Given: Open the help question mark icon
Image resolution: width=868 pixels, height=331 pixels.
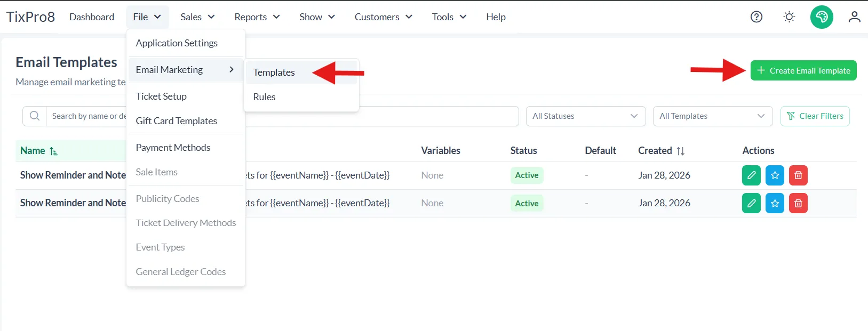Looking at the screenshot, I should click(756, 17).
